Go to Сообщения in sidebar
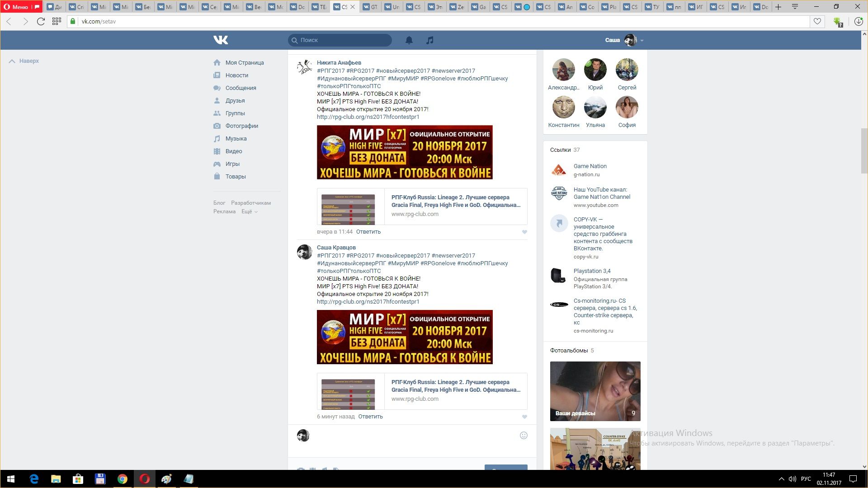 pyautogui.click(x=241, y=88)
